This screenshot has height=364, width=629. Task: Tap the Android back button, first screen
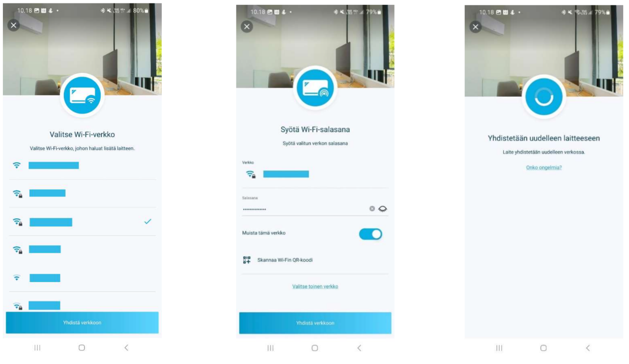[x=126, y=348]
